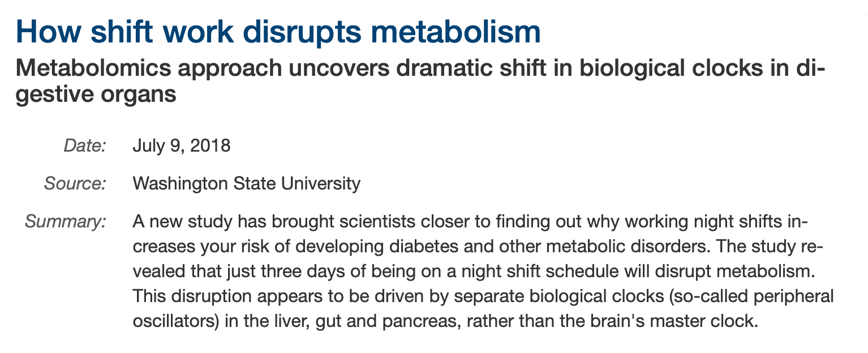Click the "Source:" label
The width and height of the screenshot is (868, 353).
click(x=75, y=183)
